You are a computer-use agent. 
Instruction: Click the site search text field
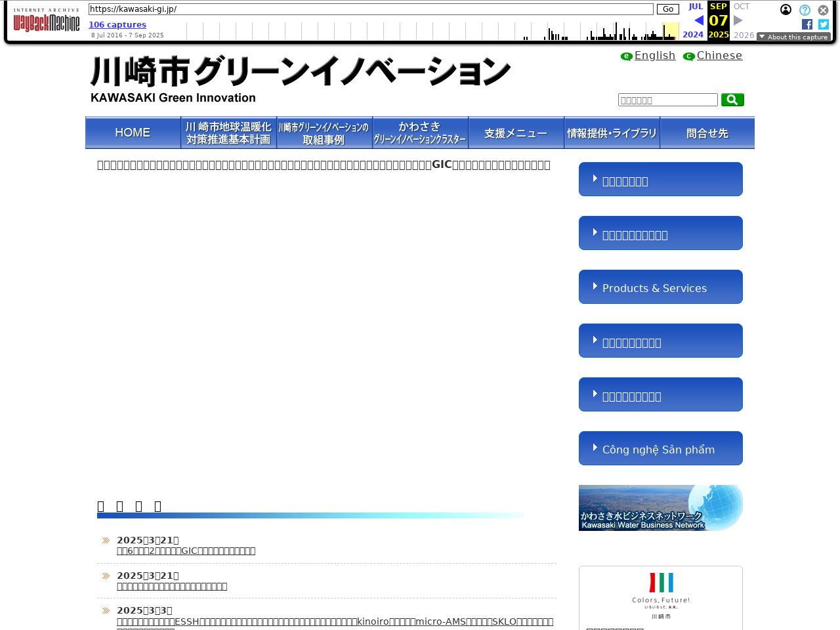667,100
